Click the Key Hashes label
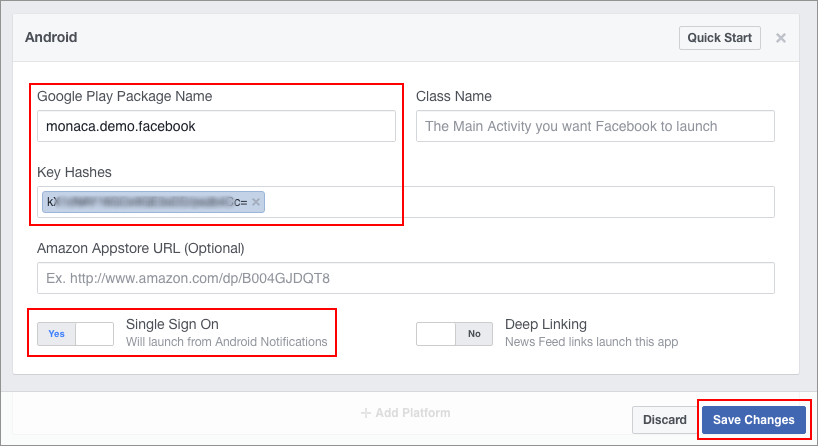Viewport: 818px width, 446px height. [75, 172]
